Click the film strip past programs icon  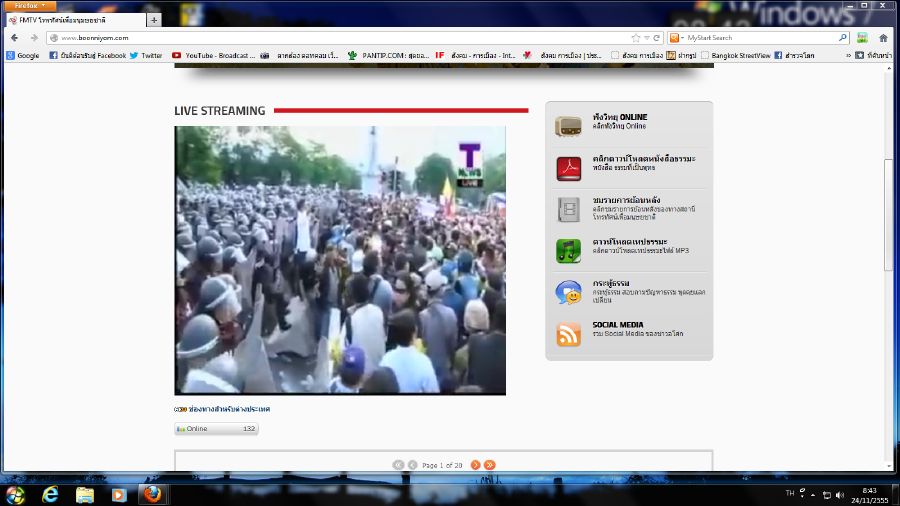(x=568, y=209)
